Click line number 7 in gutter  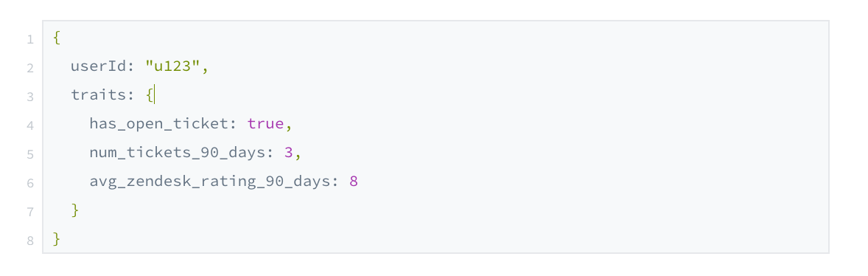[30, 213]
